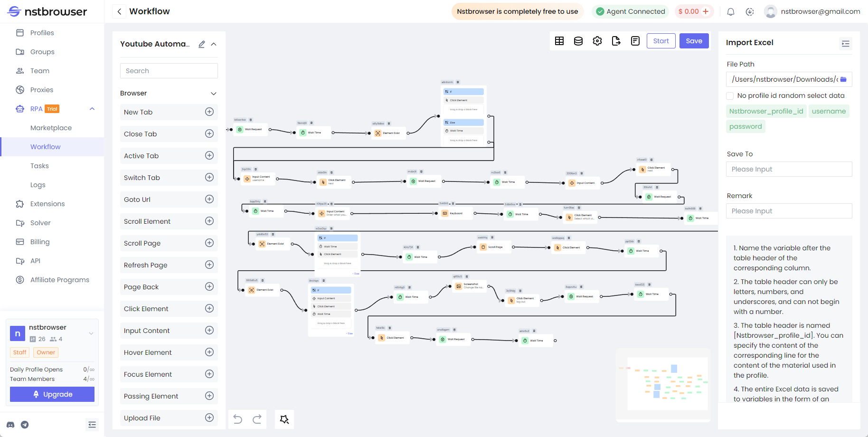Go to Profiles in the sidebar
This screenshot has width=868, height=437.
(x=42, y=33)
